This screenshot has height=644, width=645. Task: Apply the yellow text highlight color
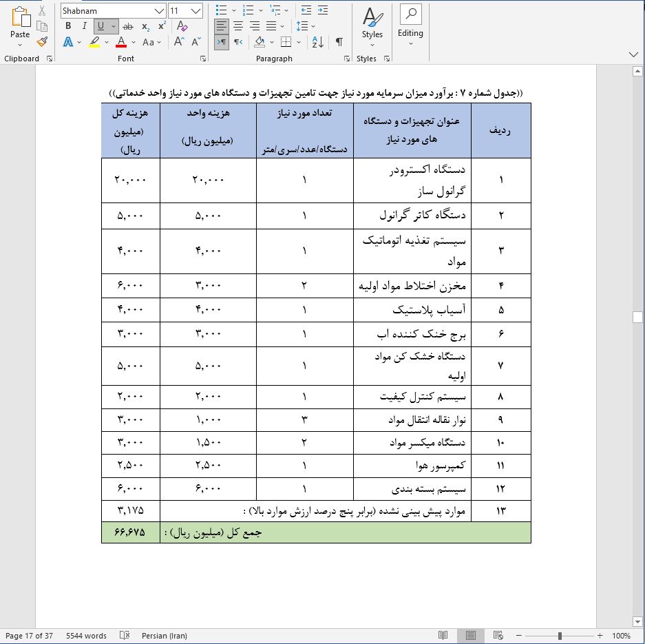point(94,41)
